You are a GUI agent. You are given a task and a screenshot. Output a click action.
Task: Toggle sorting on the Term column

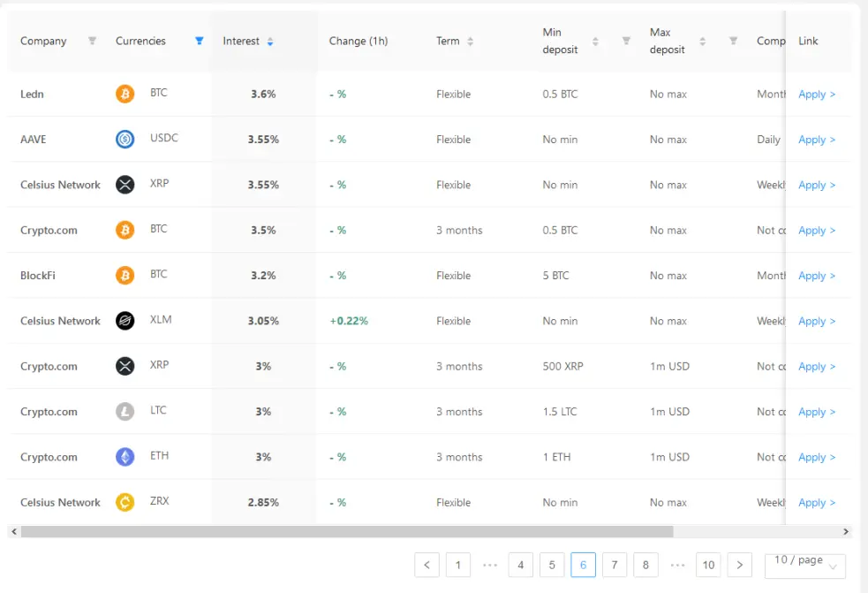point(470,42)
